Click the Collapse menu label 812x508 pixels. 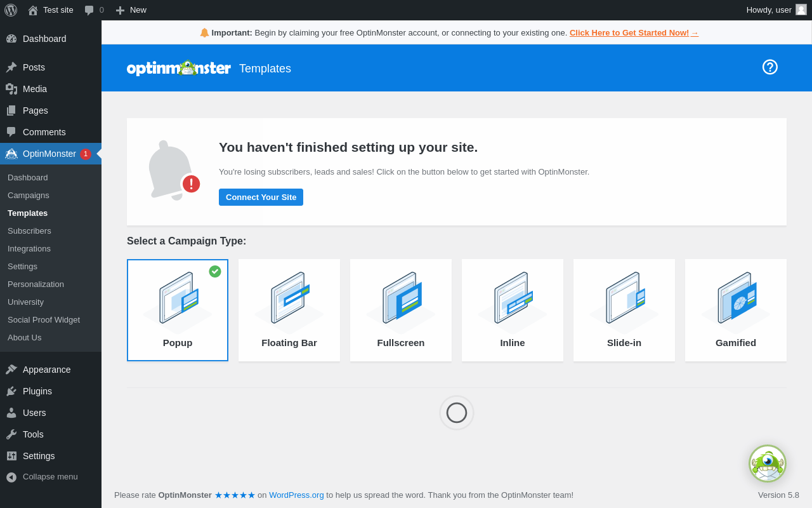[50, 477]
